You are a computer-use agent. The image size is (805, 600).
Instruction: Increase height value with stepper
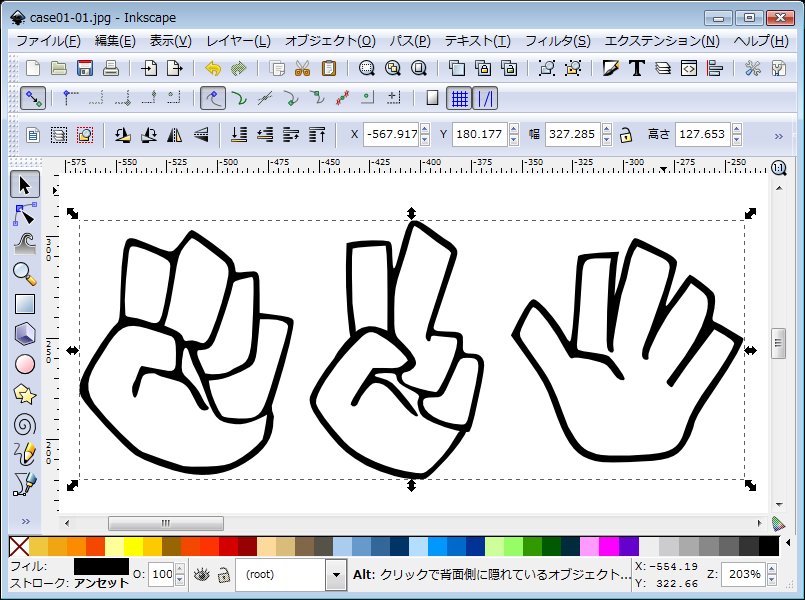737,129
